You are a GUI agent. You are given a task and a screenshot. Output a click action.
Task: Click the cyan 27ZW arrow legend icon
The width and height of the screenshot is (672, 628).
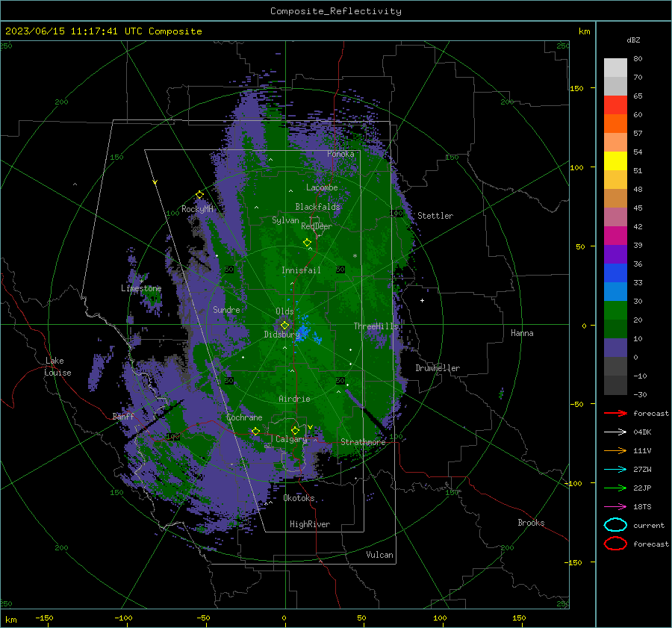[615, 470]
